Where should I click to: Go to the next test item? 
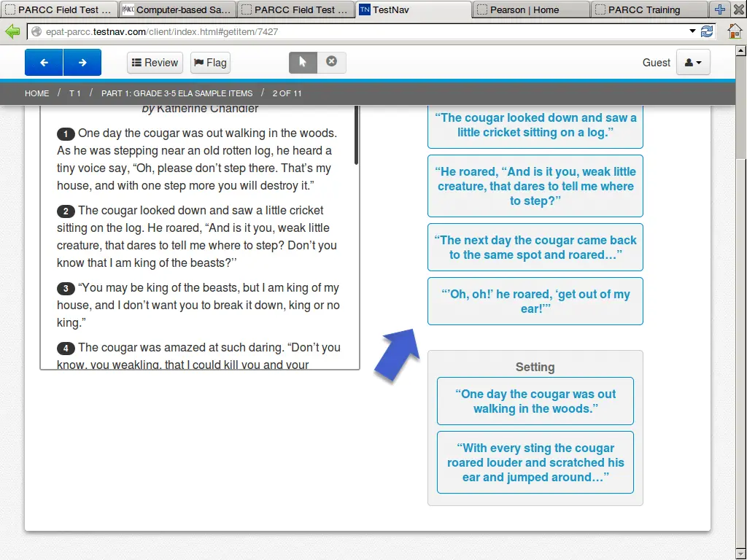pyautogui.click(x=82, y=63)
